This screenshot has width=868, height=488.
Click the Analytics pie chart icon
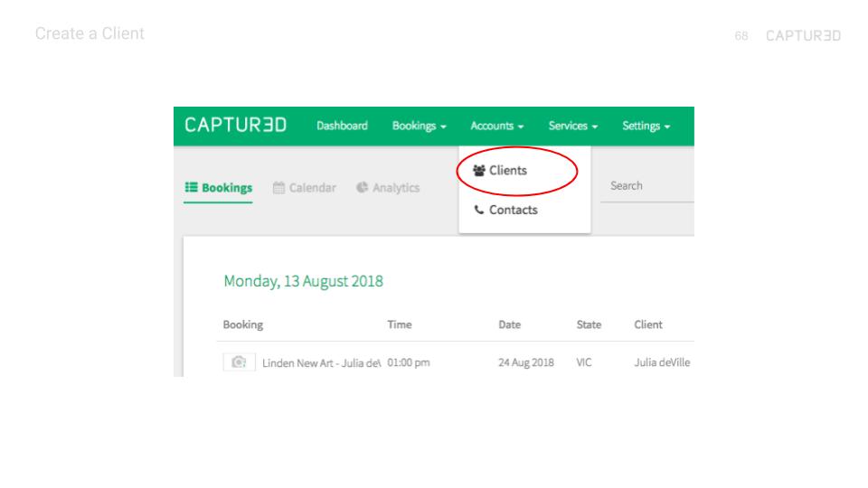click(362, 187)
